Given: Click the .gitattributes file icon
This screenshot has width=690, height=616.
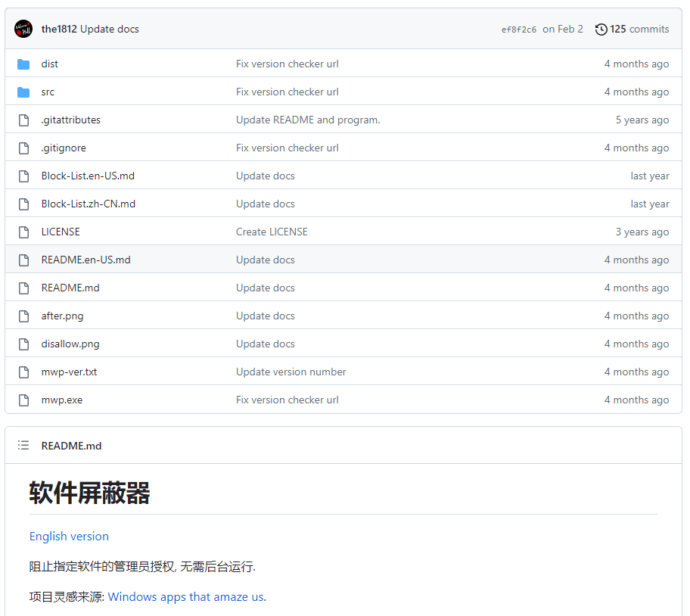Looking at the screenshot, I should coord(23,120).
